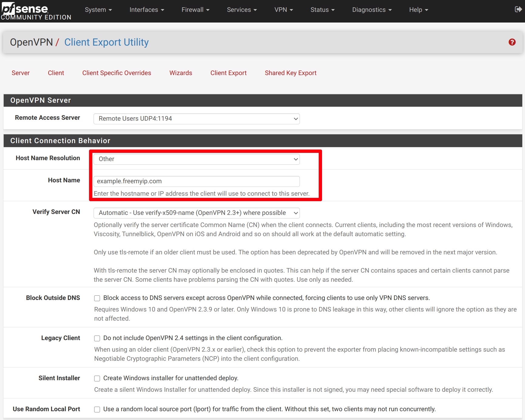525x420 pixels.
Task: Click the Legacy Client label
Action: tap(60, 338)
